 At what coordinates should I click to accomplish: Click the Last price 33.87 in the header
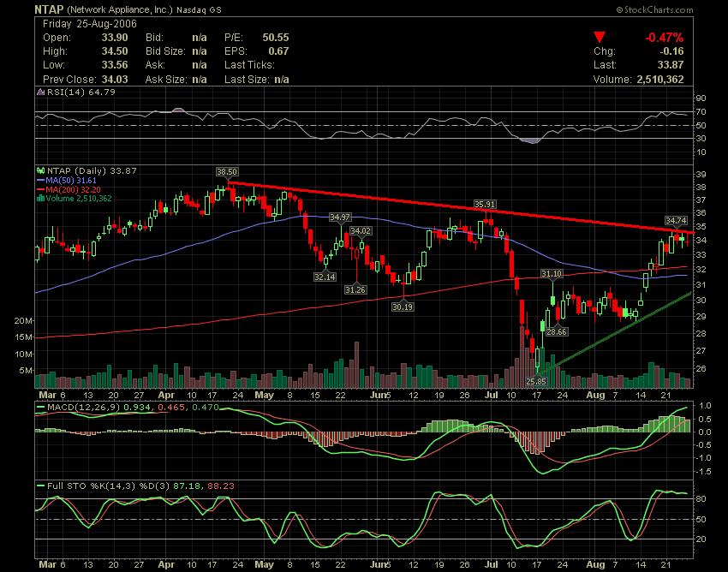click(x=671, y=65)
